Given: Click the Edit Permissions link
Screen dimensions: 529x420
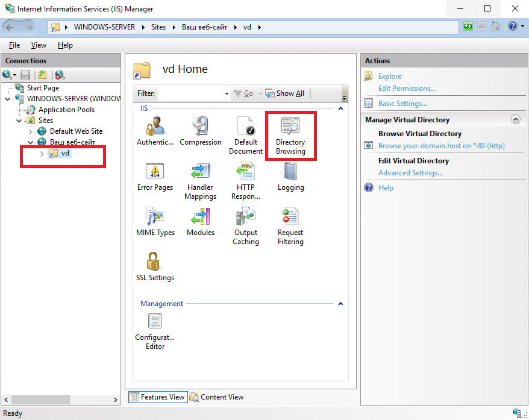Looking at the screenshot, I should click(407, 89).
